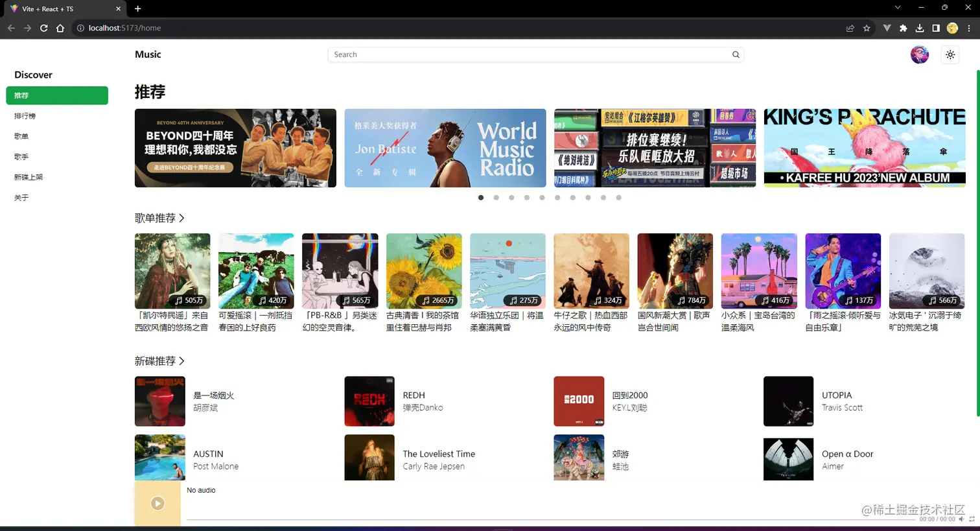Seek on the audio progress bar
This screenshot has width=980, height=531.
pyautogui.click(x=551, y=519)
